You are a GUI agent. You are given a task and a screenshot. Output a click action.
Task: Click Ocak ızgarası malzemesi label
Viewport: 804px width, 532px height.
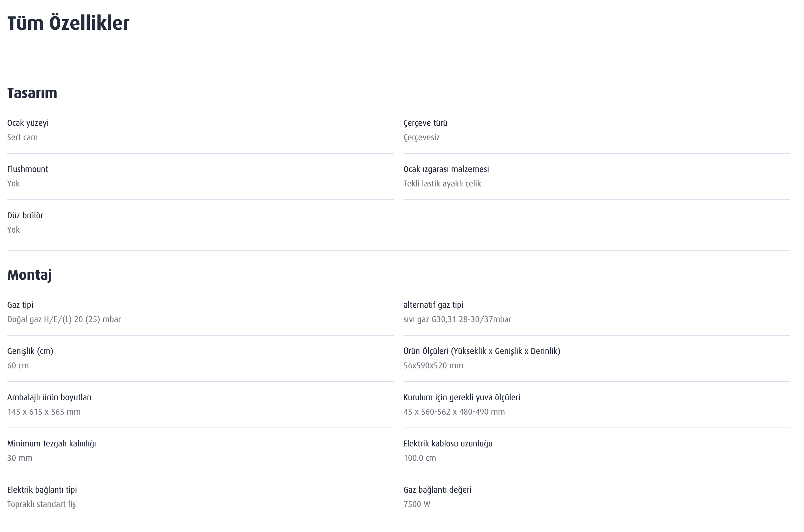point(446,169)
